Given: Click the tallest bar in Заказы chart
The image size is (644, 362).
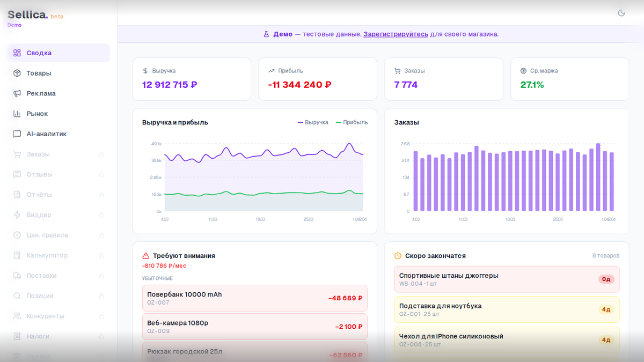Looking at the screenshot, I should pyautogui.click(x=598, y=177).
